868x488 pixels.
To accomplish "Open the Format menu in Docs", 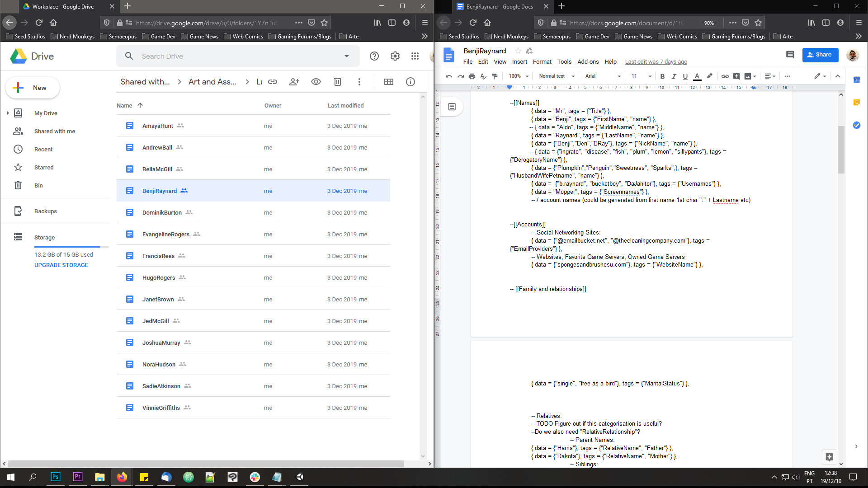I will point(542,62).
